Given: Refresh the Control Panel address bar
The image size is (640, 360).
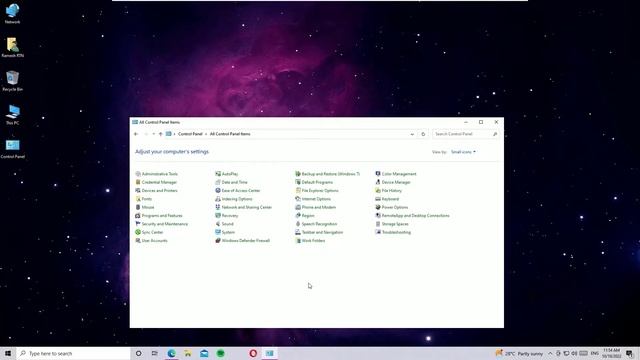Looking at the screenshot, I should tap(423, 134).
